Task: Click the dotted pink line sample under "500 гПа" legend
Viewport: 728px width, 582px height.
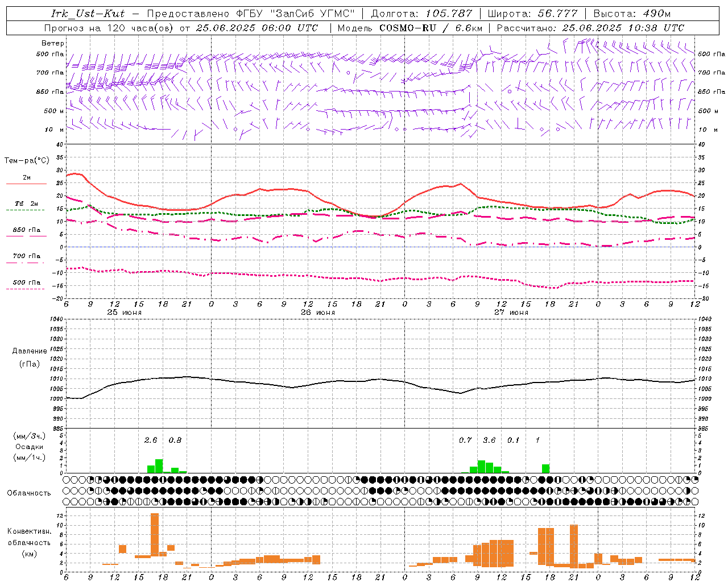Action: [26, 289]
